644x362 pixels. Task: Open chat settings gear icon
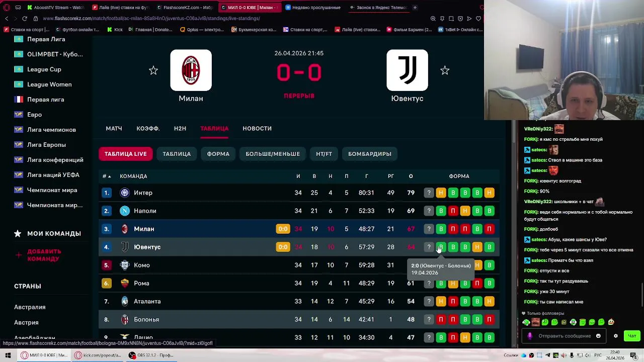tap(615, 336)
